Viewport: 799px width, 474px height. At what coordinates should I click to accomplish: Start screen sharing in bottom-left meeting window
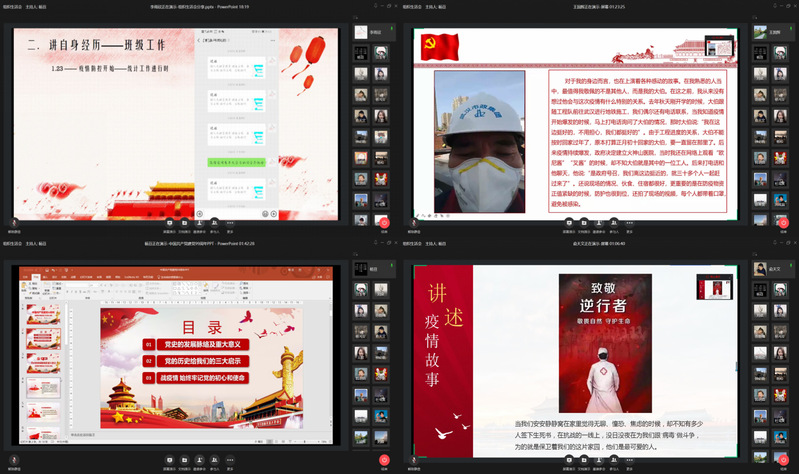click(x=170, y=460)
